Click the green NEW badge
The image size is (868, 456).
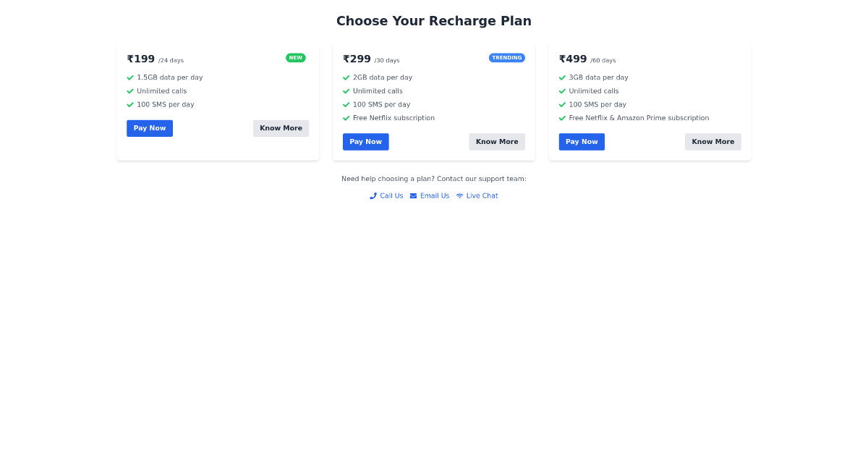click(x=296, y=57)
